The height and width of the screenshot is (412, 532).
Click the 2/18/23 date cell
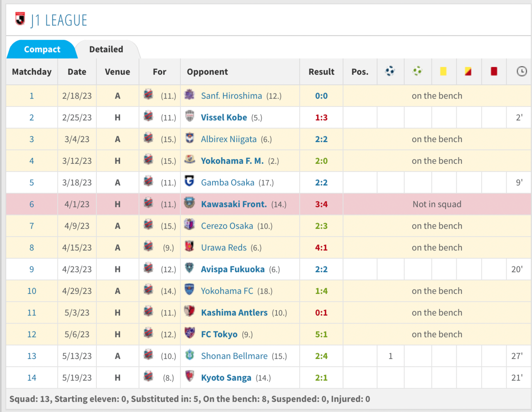pos(77,96)
